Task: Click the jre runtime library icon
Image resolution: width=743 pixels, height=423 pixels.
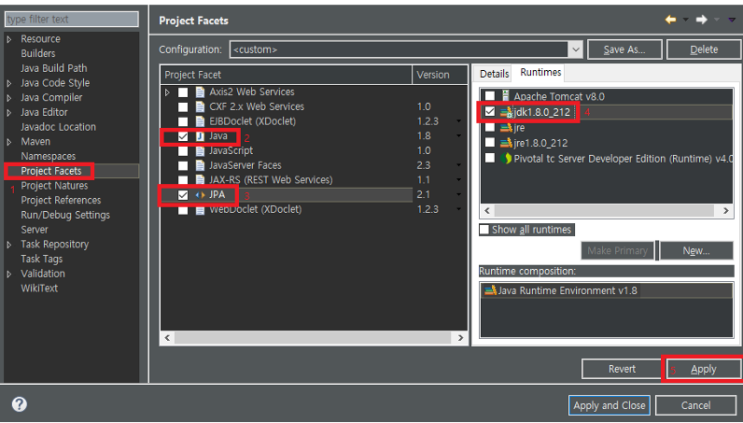Action: (507, 127)
